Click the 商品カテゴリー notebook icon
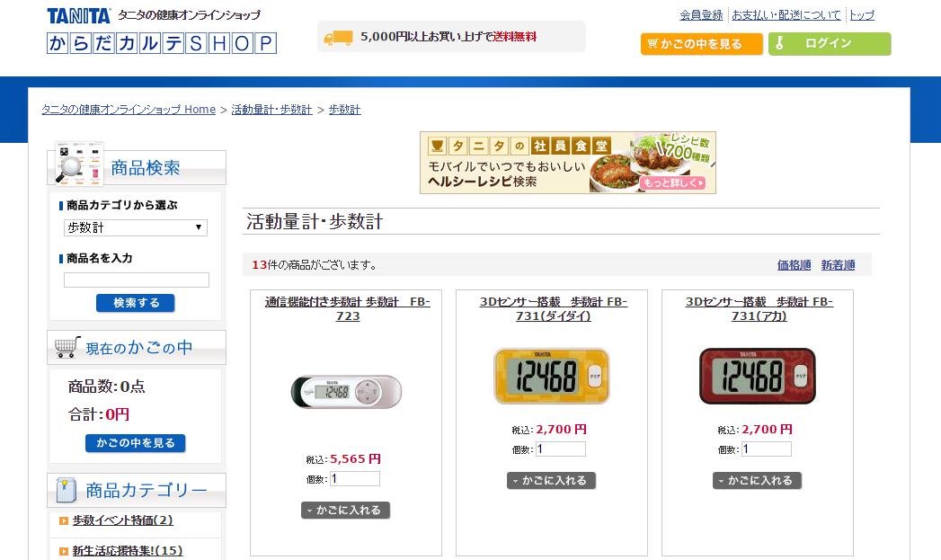Viewport: 941px width, 560px height. click(66, 491)
